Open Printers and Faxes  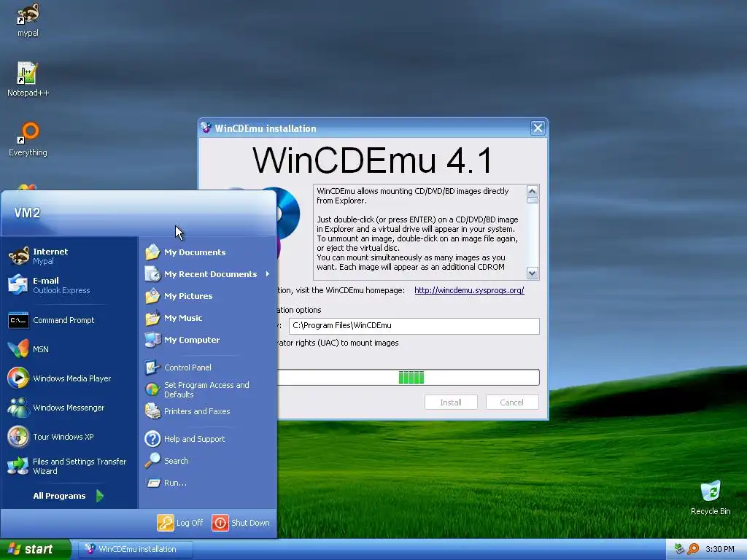click(208, 411)
